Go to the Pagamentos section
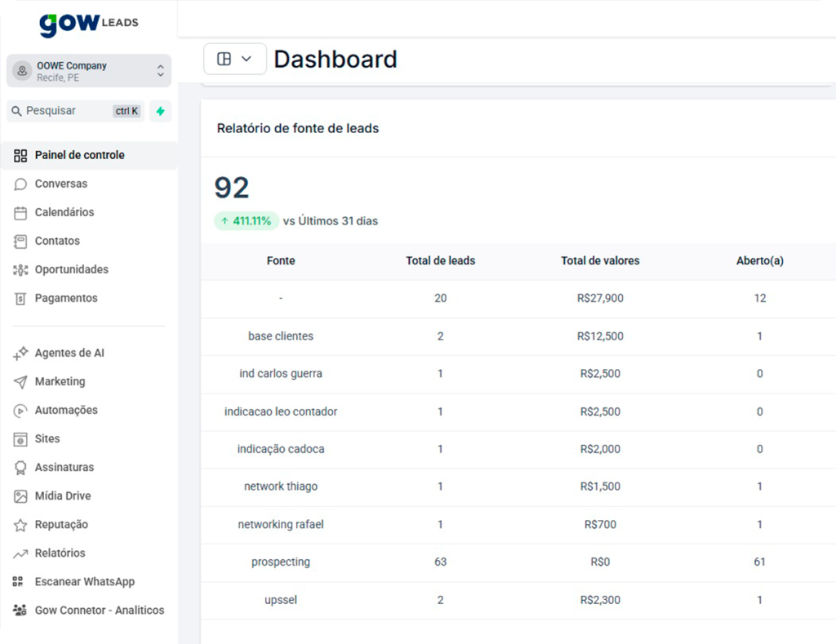Screen dimensions: 836x644 coord(65,299)
